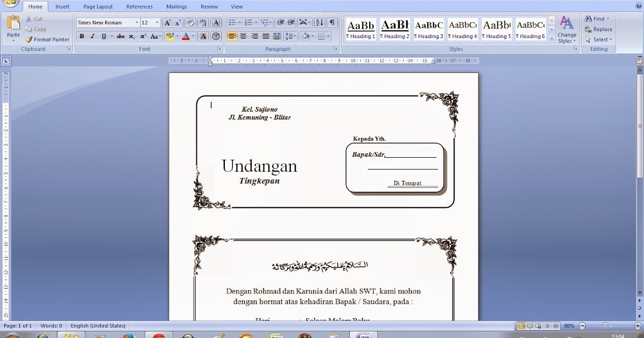Toggle the ruler with the view ruler button
The image size is (644, 338).
639,62
